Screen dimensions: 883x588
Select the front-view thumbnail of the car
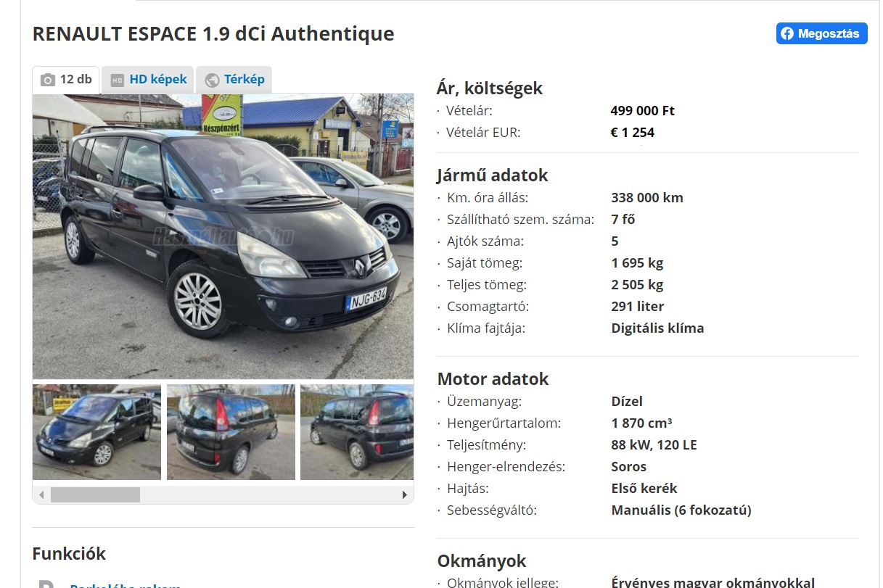click(96, 432)
